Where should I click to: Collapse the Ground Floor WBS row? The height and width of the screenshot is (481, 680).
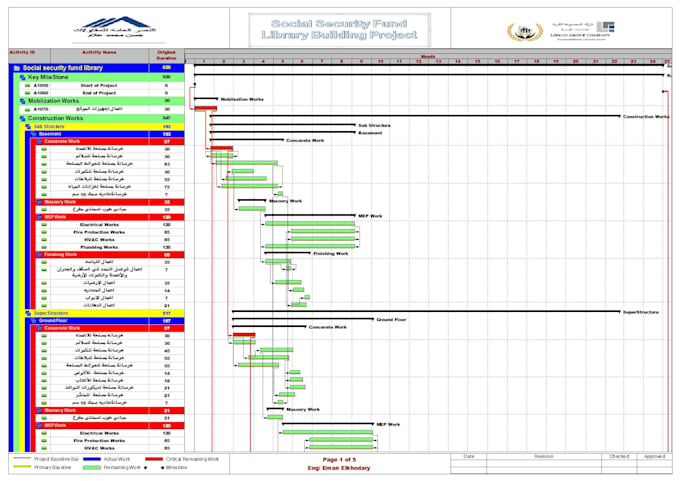coord(33,321)
